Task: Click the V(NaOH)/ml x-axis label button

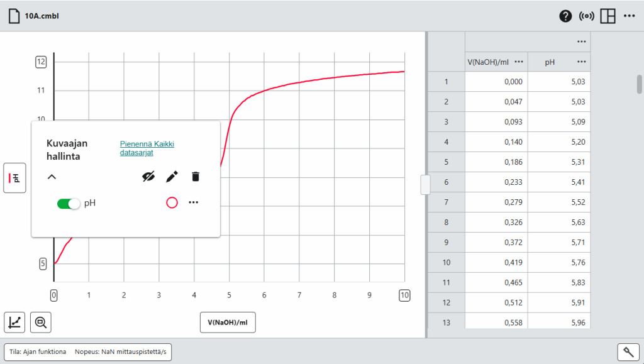Action: coord(228,323)
